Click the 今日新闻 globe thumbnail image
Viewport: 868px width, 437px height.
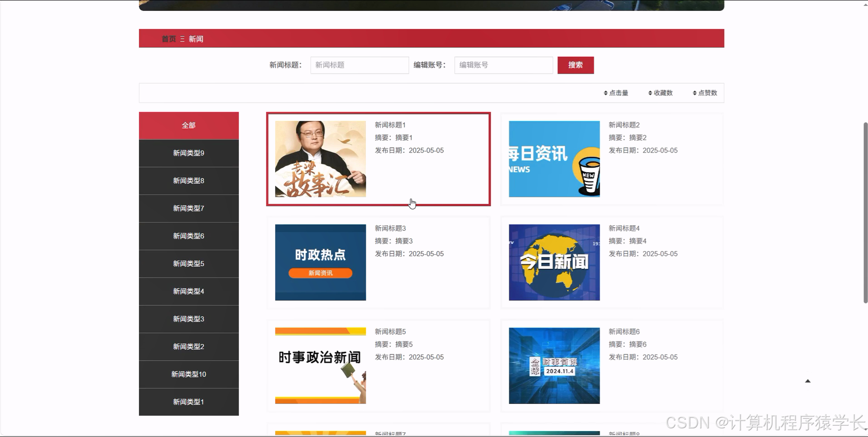tap(553, 262)
